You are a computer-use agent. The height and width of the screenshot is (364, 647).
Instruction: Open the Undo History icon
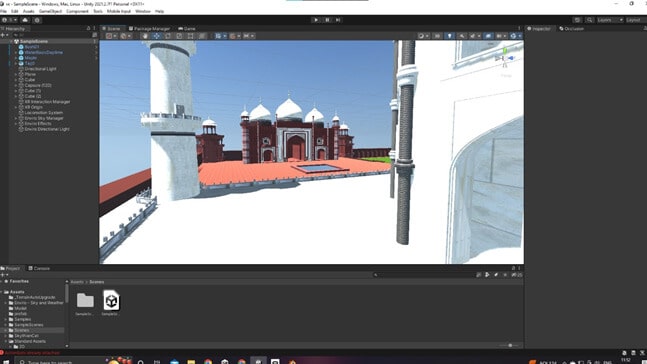pyautogui.click(x=577, y=20)
